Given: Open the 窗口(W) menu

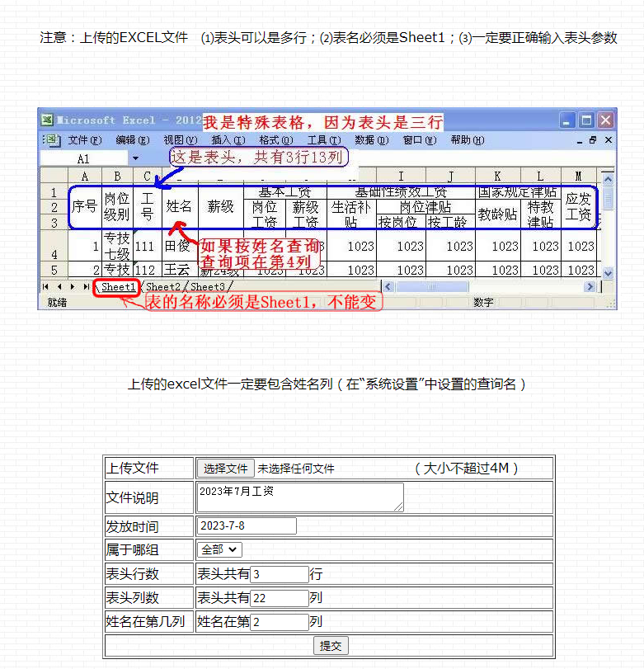Looking at the screenshot, I should [420, 140].
